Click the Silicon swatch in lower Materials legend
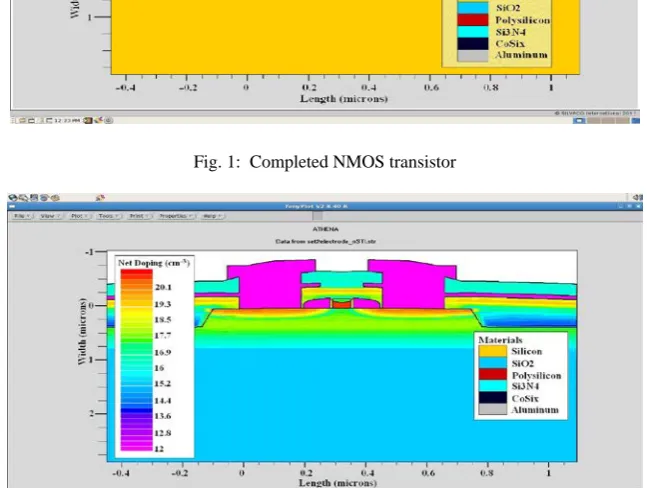 [492, 351]
